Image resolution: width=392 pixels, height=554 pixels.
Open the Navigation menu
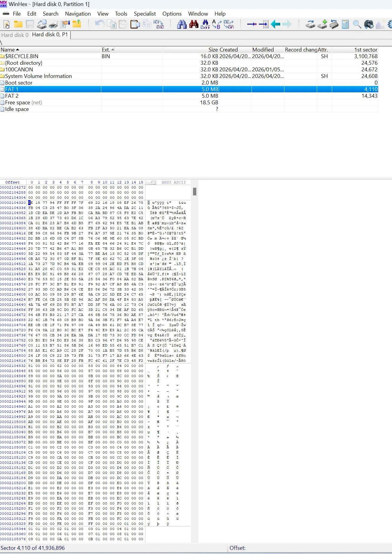coord(78,14)
